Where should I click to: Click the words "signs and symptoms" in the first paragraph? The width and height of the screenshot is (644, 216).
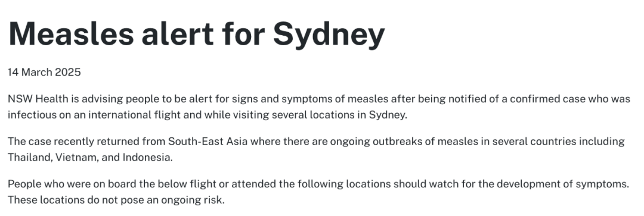(284, 99)
